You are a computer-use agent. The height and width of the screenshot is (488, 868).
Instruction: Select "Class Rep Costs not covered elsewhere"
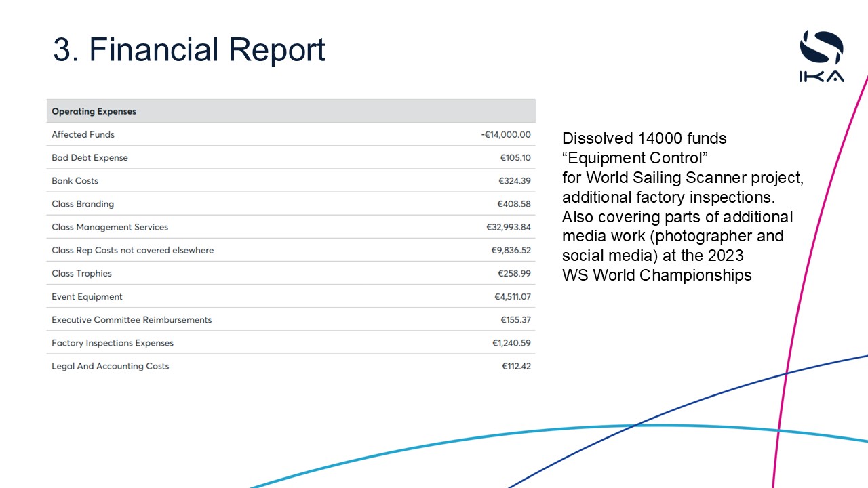point(132,250)
